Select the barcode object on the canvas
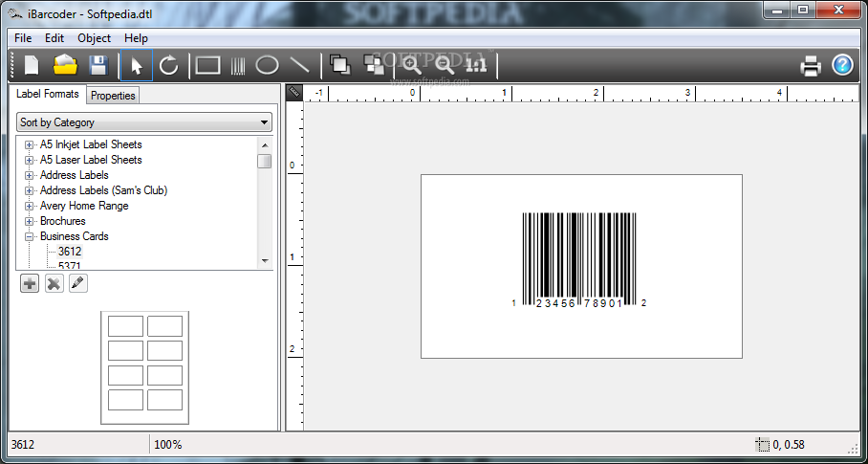This screenshot has width=868, height=464. [x=579, y=260]
